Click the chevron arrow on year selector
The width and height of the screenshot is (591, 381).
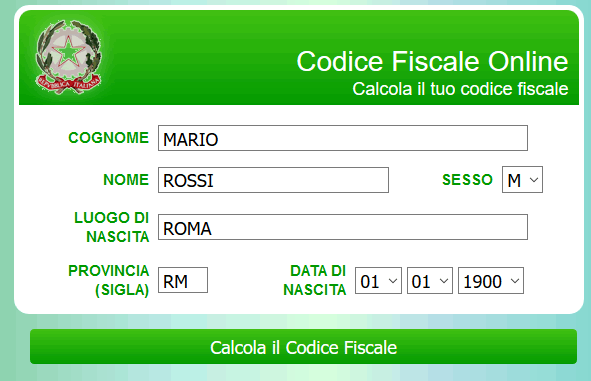point(515,281)
